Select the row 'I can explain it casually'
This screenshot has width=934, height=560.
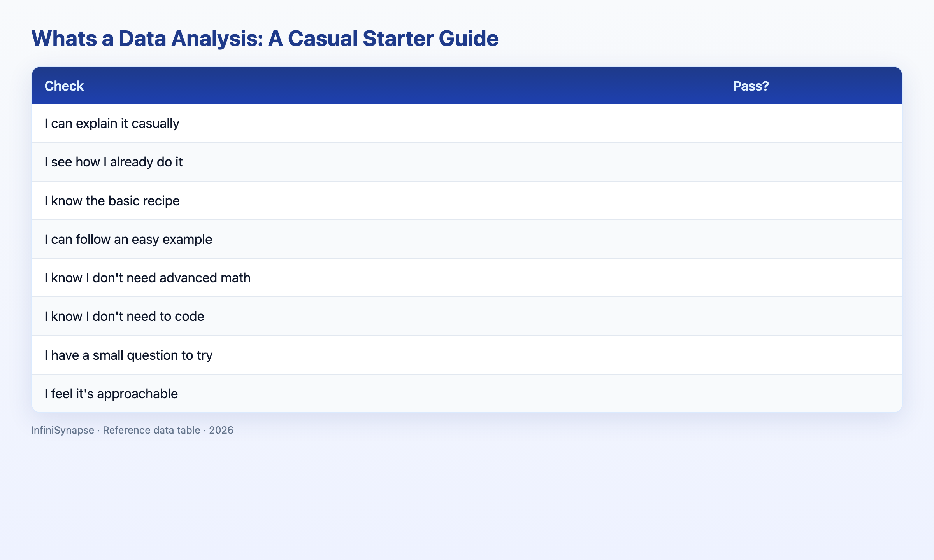coord(467,123)
